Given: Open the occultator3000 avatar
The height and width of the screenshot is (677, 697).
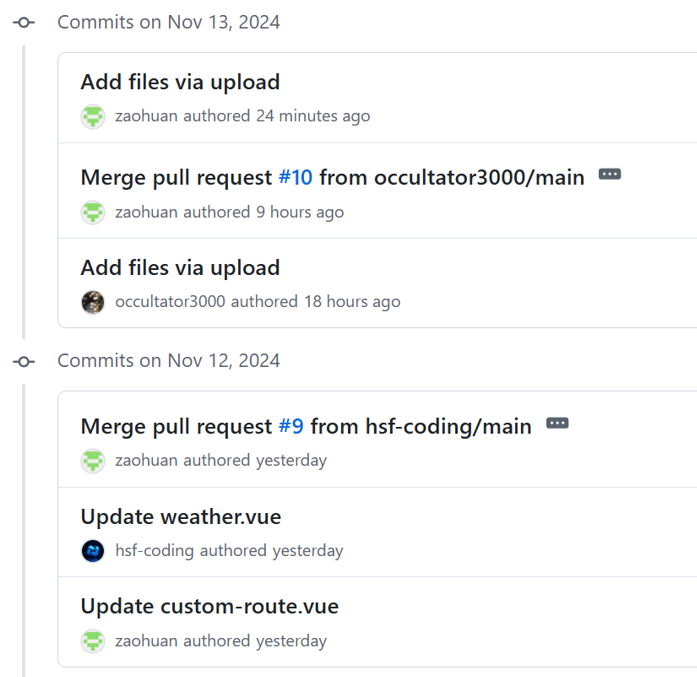Looking at the screenshot, I should pyautogui.click(x=93, y=301).
